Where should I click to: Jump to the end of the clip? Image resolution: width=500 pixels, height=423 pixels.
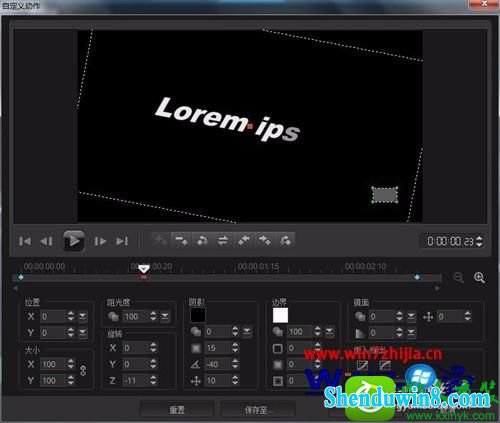point(122,241)
